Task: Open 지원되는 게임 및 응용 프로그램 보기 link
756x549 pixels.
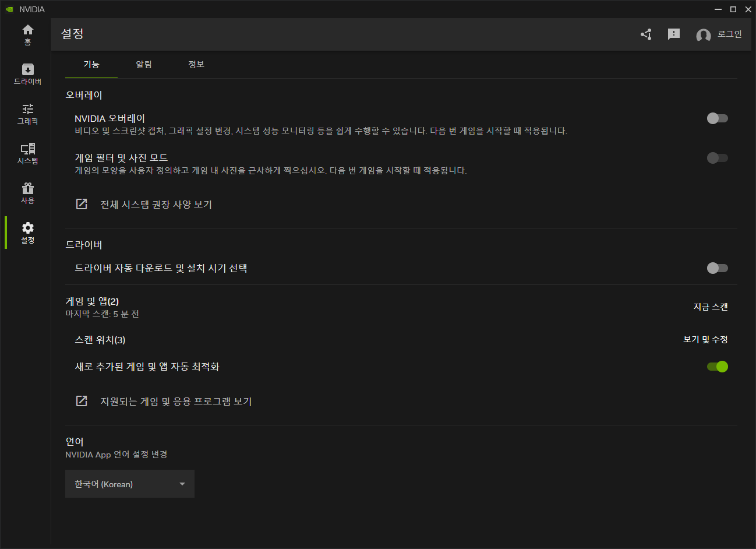Action: [x=176, y=402]
